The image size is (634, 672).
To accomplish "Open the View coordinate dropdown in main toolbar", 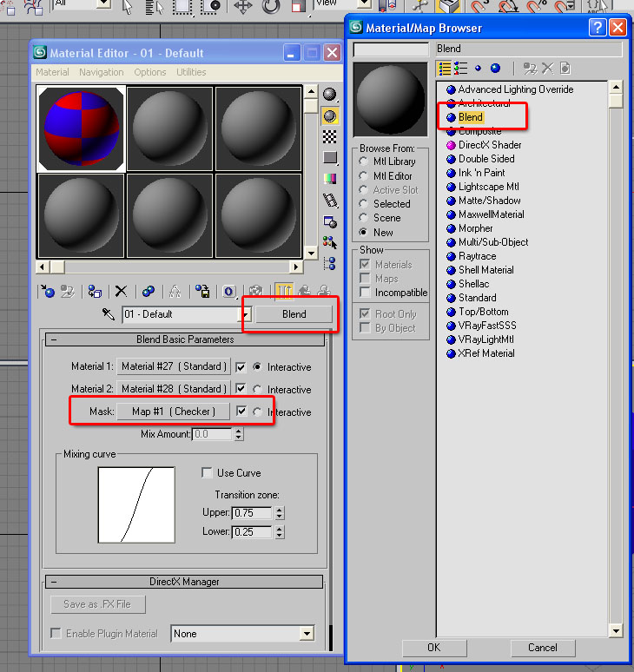I will click(x=364, y=3).
